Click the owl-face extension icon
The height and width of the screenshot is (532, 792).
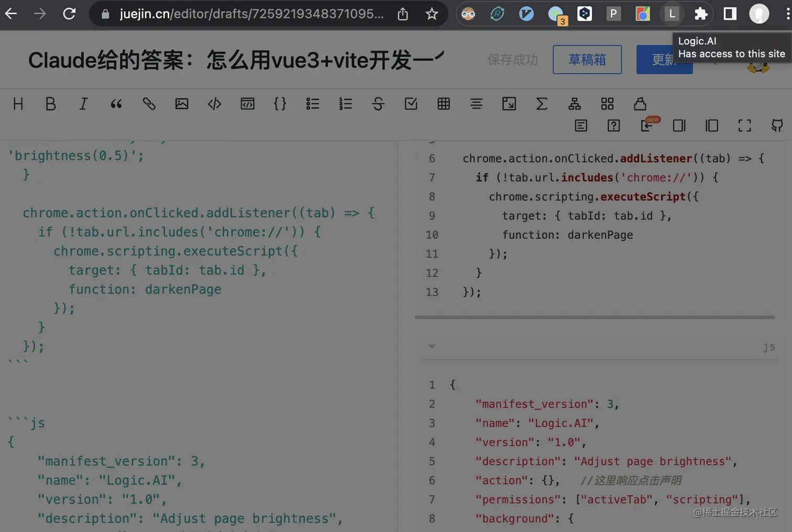(x=468, y=14)
